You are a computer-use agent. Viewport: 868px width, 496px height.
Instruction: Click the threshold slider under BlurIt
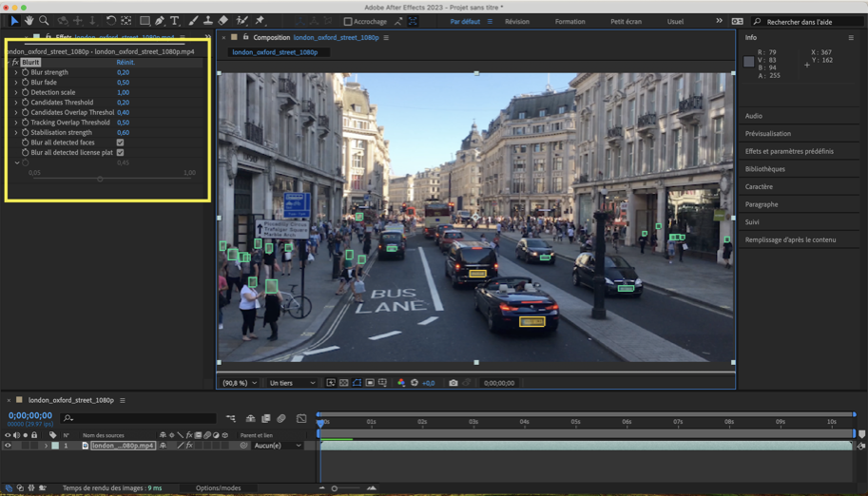(x=100, y=179)
